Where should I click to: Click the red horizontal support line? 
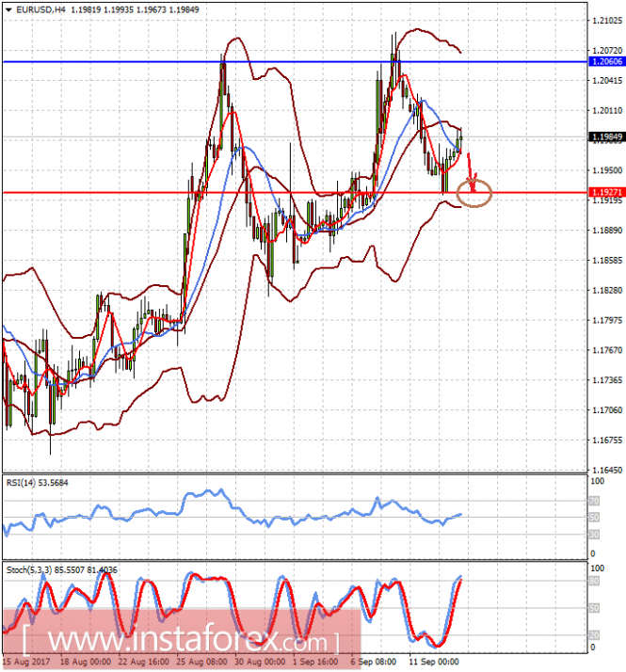(x=296, y=192)
